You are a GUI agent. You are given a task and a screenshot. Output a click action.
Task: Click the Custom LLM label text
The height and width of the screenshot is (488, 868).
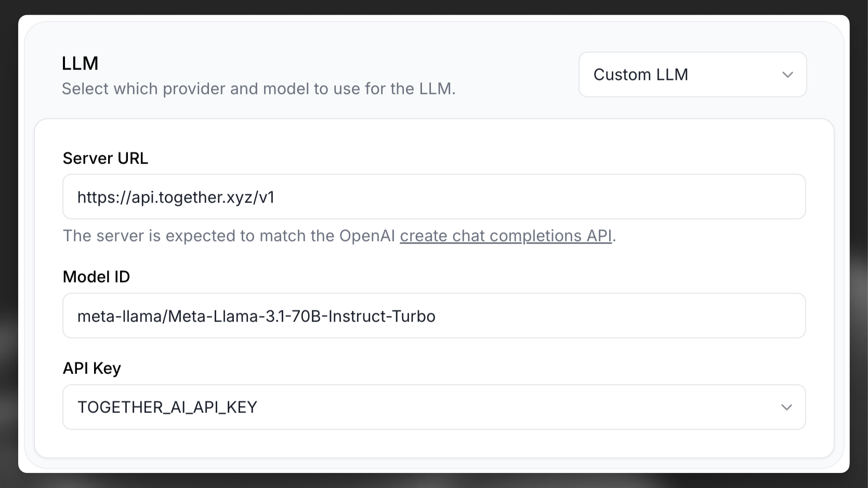pyautogui.click(x=640, y=75)
